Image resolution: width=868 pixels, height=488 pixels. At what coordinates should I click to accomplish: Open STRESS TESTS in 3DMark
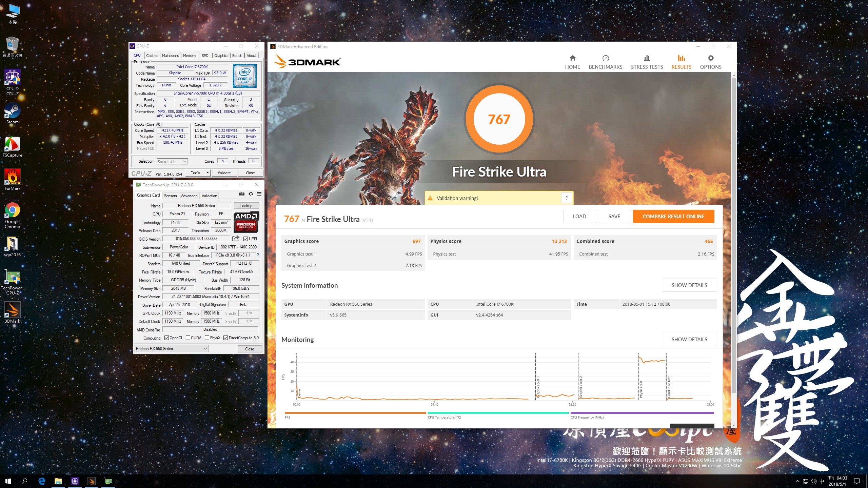point(647,62)
